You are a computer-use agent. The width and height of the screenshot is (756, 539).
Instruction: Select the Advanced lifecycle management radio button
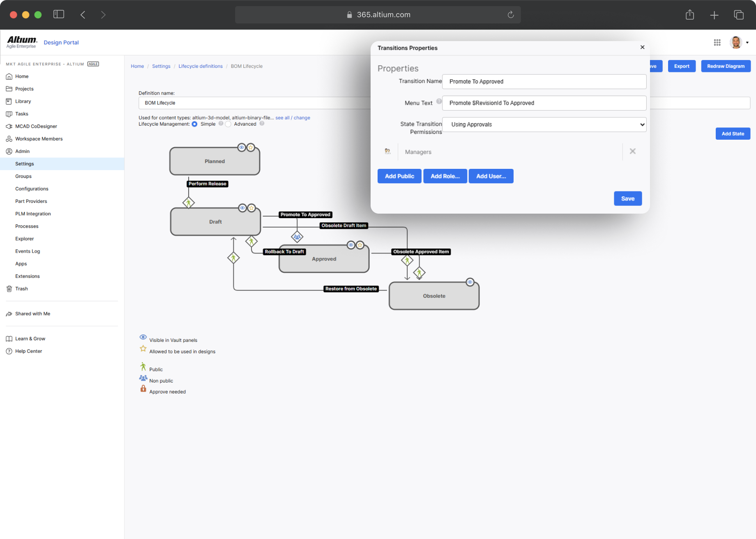tap(228, 124)
